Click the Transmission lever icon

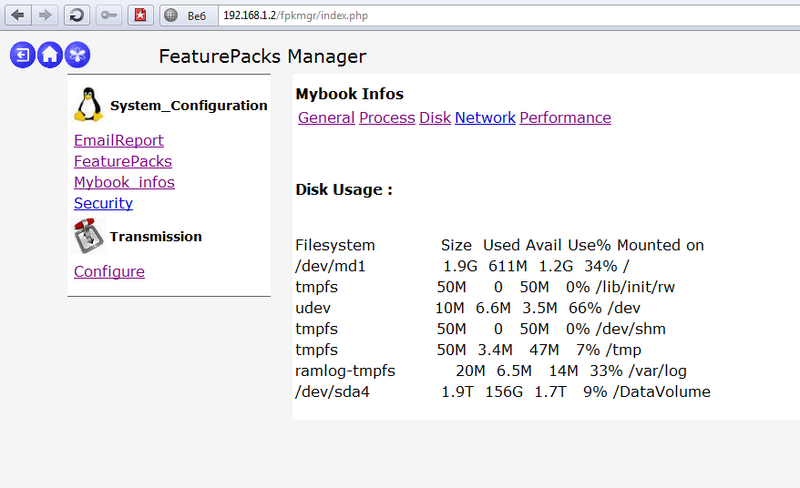pyautogui.click(x=88, y=236)
